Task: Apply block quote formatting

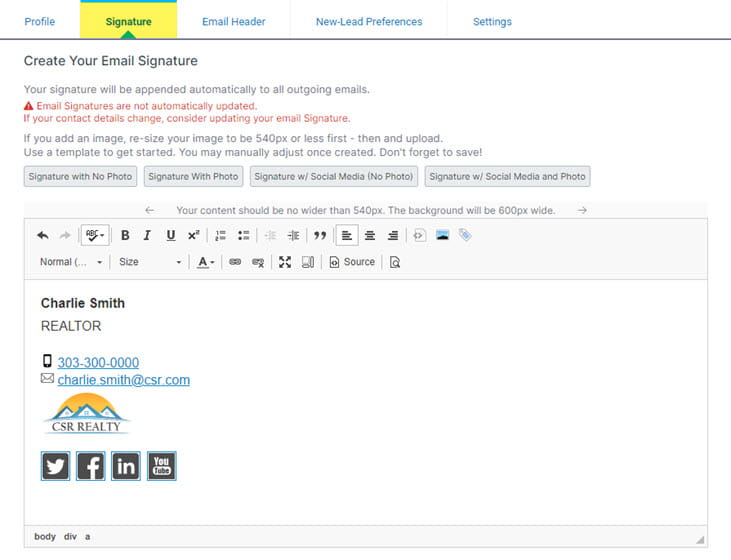Action: coord(320,236)
